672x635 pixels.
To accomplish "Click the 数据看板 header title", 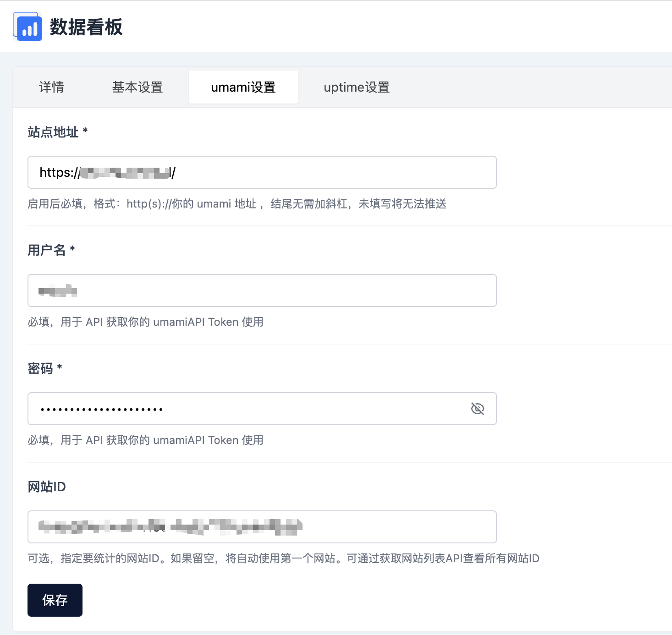I will click(x=86, y=27).
